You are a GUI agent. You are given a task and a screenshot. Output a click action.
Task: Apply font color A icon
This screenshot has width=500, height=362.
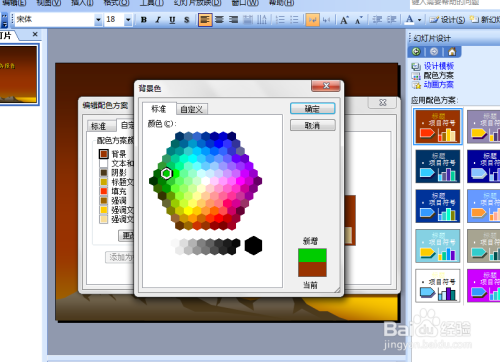[x=409, y=20]
